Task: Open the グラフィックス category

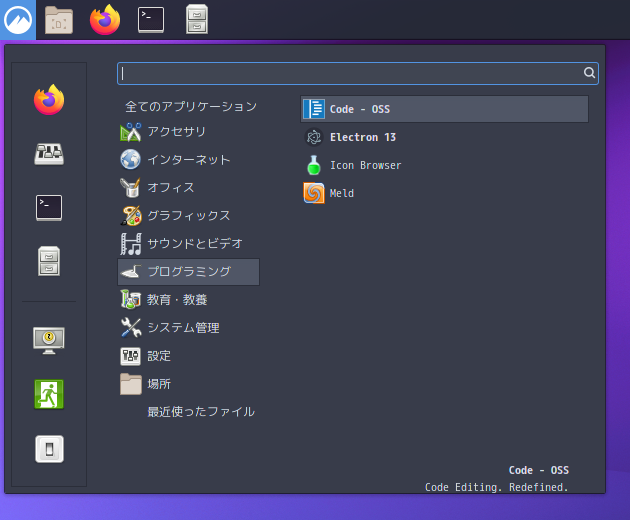Action: tap(188, 216)
